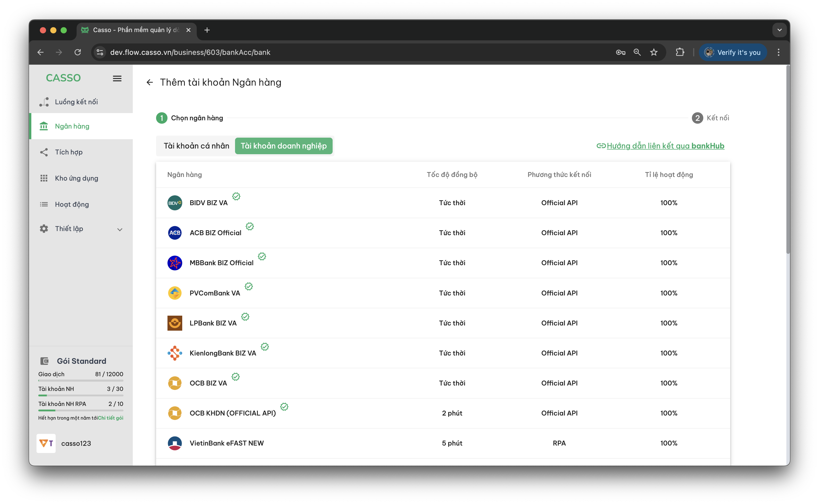This screenshot has height=504, width=819.
Task: Open tab search dropdown arrow
Action: (780, 30)
